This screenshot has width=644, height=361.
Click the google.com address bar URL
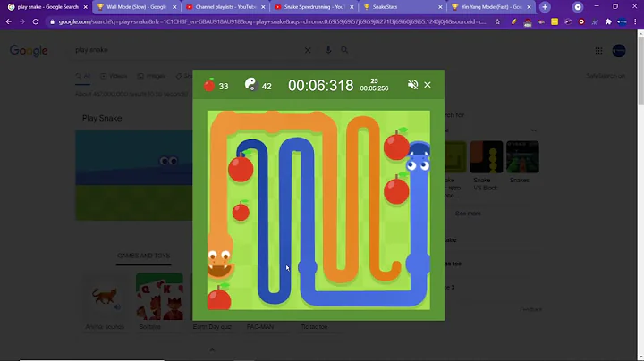coord(272,21)
